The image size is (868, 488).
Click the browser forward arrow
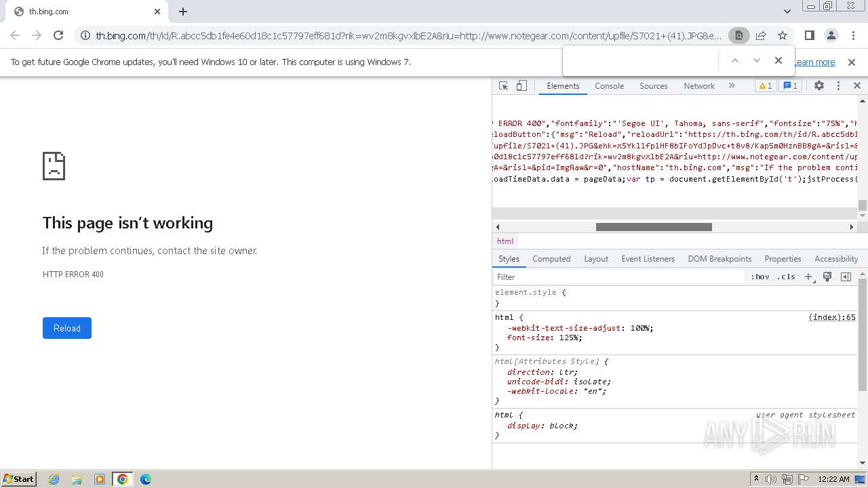click(x=37, y=36)
